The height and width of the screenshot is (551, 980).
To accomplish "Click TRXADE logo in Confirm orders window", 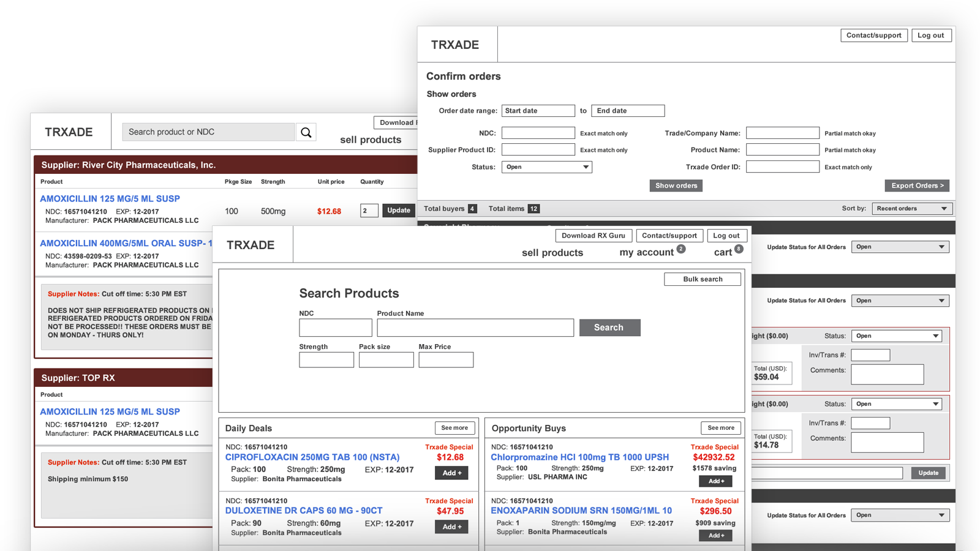I will pyautogui.click(x=455, y=45).
